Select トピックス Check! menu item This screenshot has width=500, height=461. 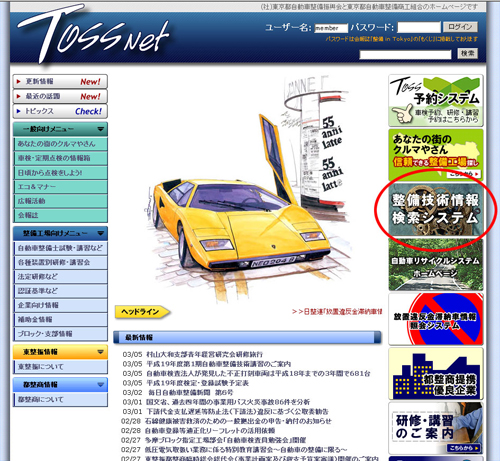(x=60, y=111)
